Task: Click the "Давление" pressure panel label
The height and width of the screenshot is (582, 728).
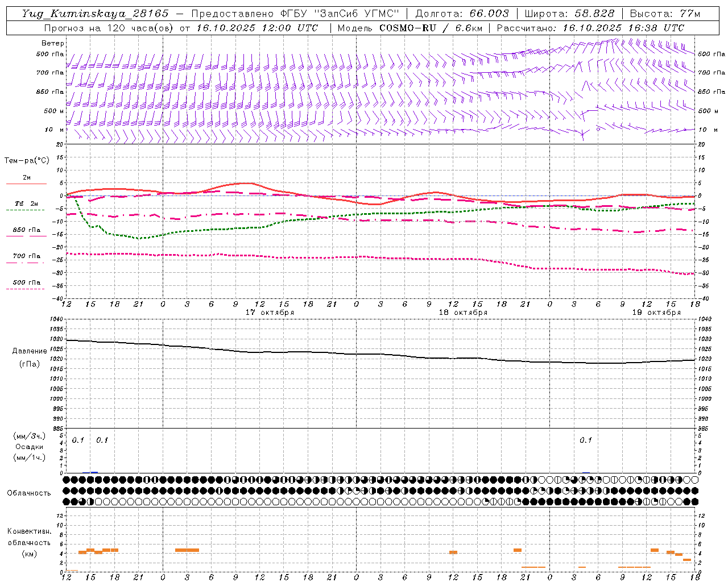Action: [29, 351]
